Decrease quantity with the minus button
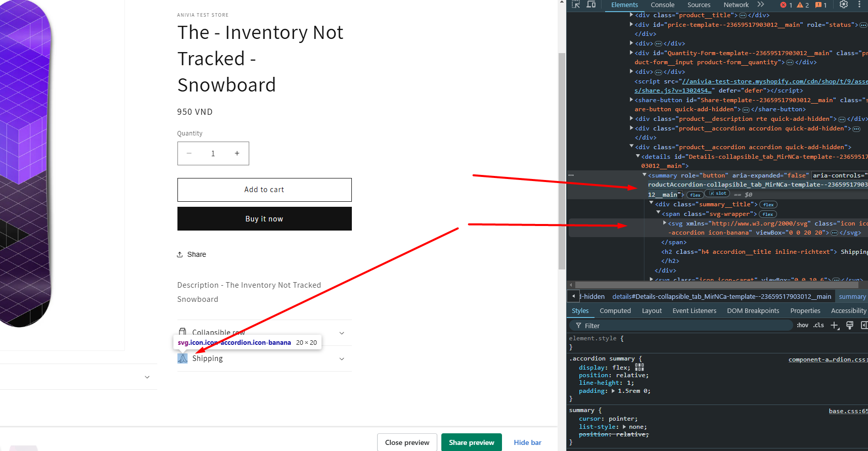 (x=189, y=153)
